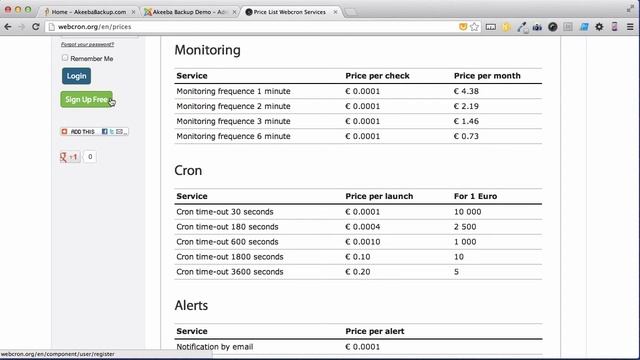The height and width of the screenshot is (360, 640).
Task: Click the '2 500' For 1 Euro cell
Action: [x=465, y=227]
